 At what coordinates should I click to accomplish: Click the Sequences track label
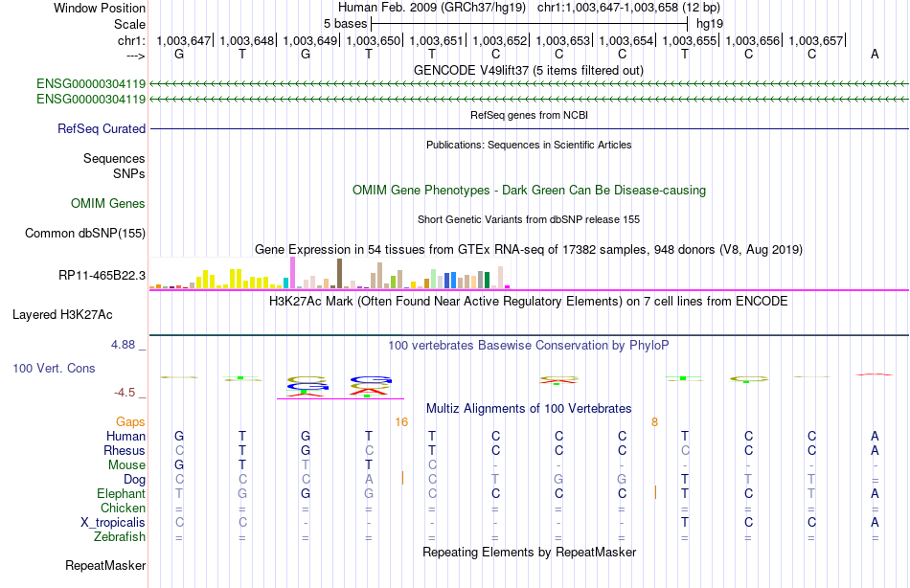tap(114, 158)
